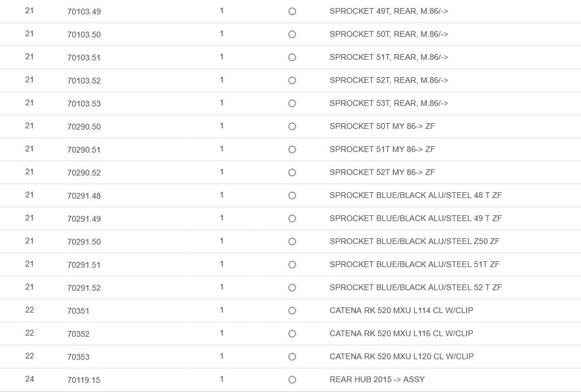Choose radio button for REAR HUB 2015 ASSY
Image resolution: width=581 pixels, height=392 pixels.
[292, 380]
